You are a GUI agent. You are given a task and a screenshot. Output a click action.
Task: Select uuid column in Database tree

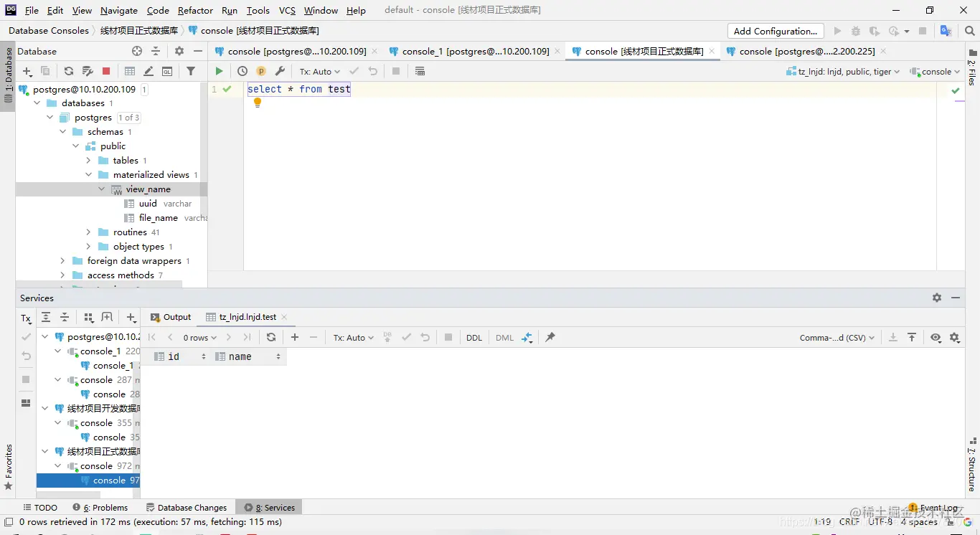coord(148,204)
